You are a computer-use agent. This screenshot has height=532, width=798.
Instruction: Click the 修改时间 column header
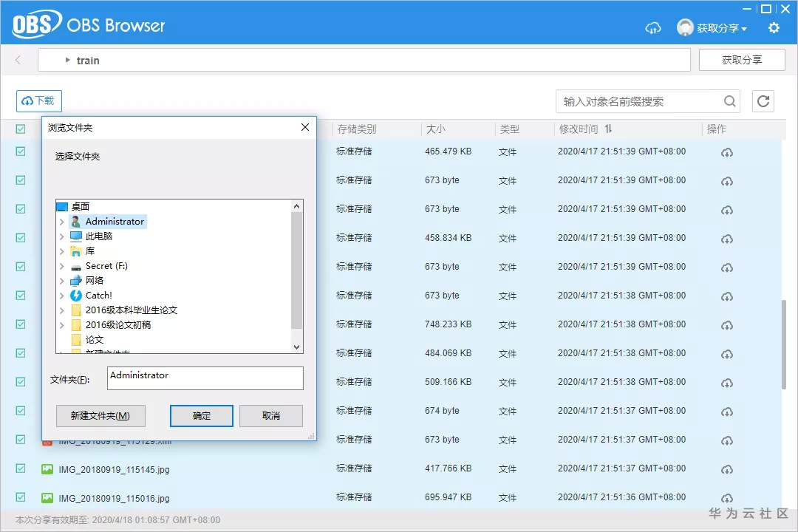pyautogui.click(x=579, y=129)
